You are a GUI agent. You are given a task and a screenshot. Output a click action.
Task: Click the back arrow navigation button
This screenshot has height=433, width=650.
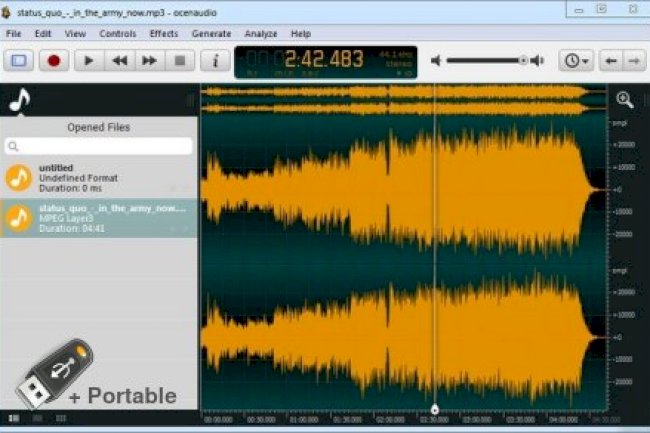610,61
